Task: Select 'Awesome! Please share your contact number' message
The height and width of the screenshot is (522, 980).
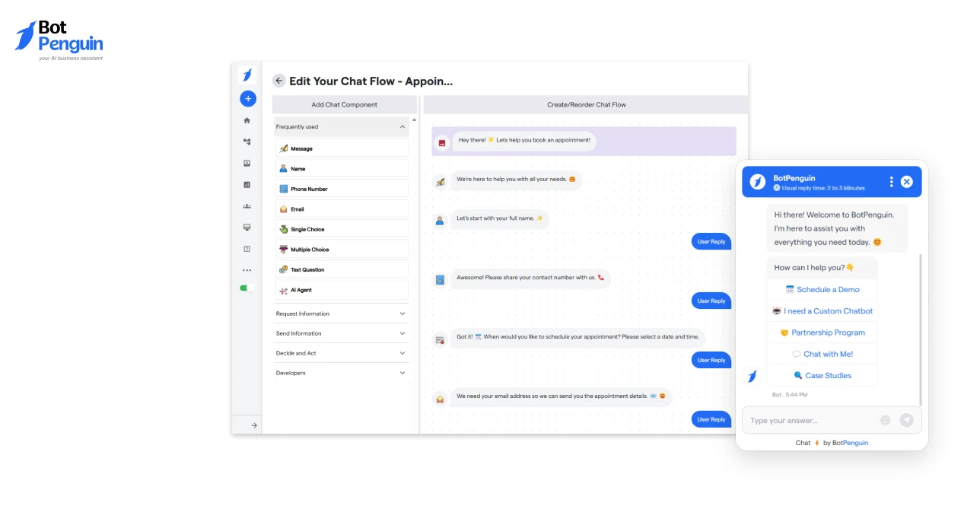Action: click(530, 278)
